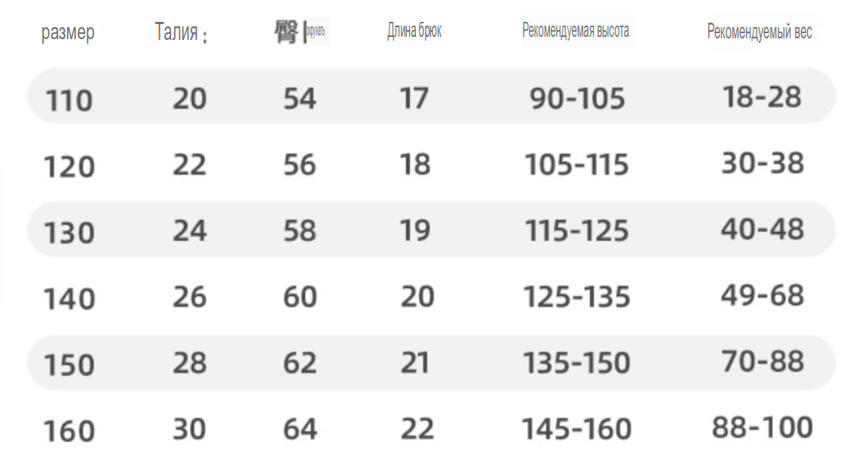This screenshot has height=467, width=868.
Task: Click size 140 row label
Action: (69, 299)
